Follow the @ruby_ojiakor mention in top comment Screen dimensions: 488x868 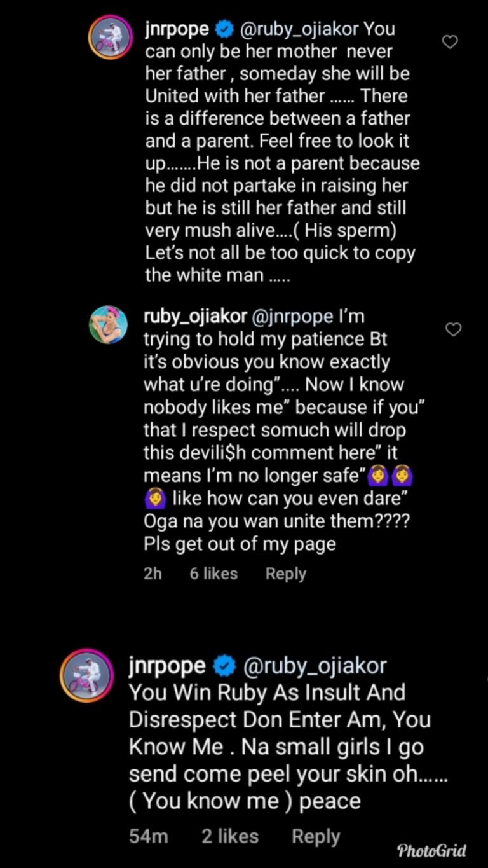click(x=299, y=29)
